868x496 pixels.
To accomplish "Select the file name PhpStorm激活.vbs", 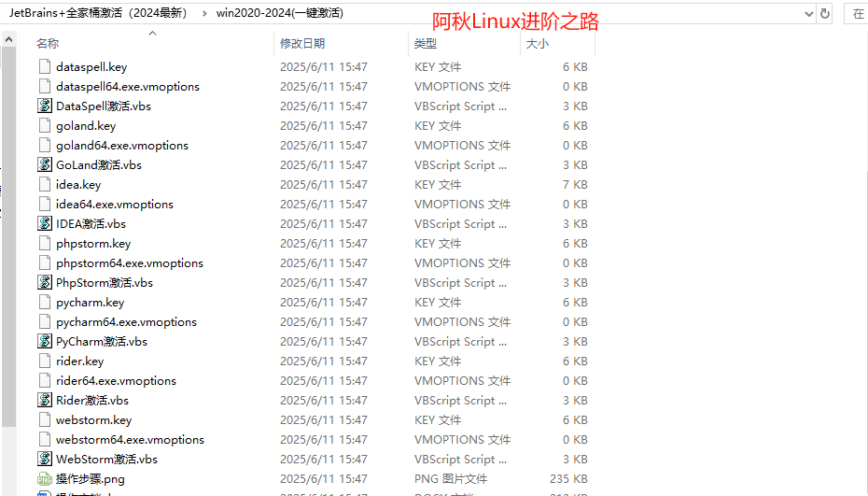I will pos(105,282).
